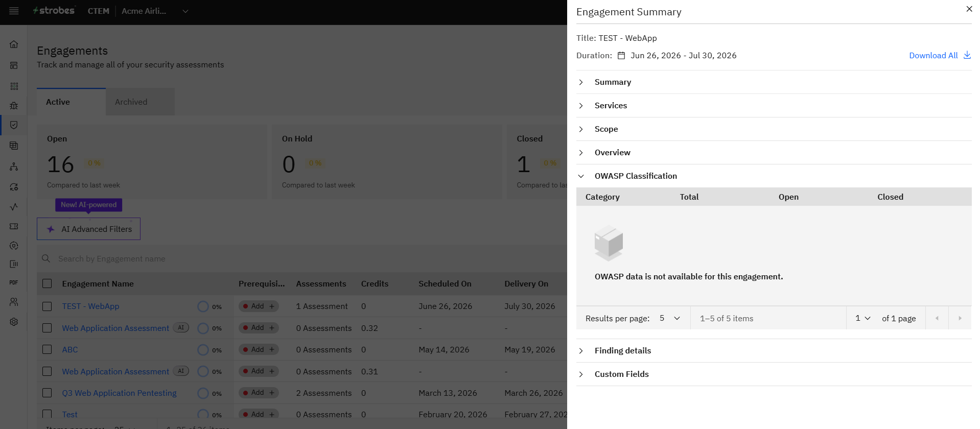This screenshot has width=980, height=429.
Task: Check the Q3 Web Application Pentesting checkbox
Action: [47, 393]
